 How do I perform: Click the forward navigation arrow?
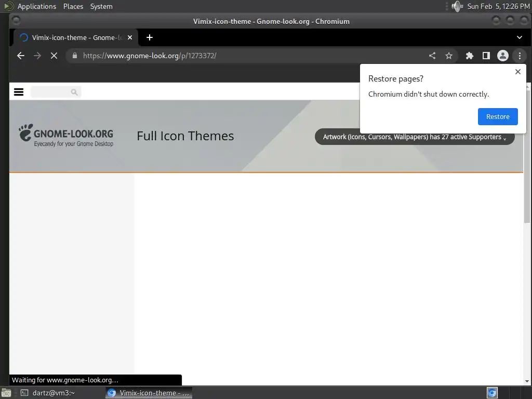coord(37,56)
